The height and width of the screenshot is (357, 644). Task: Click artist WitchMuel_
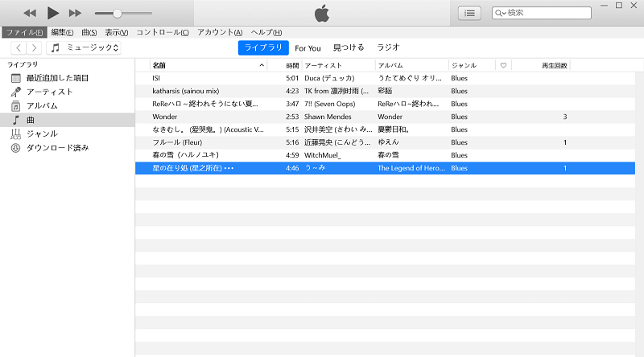(x=323, y=155)
